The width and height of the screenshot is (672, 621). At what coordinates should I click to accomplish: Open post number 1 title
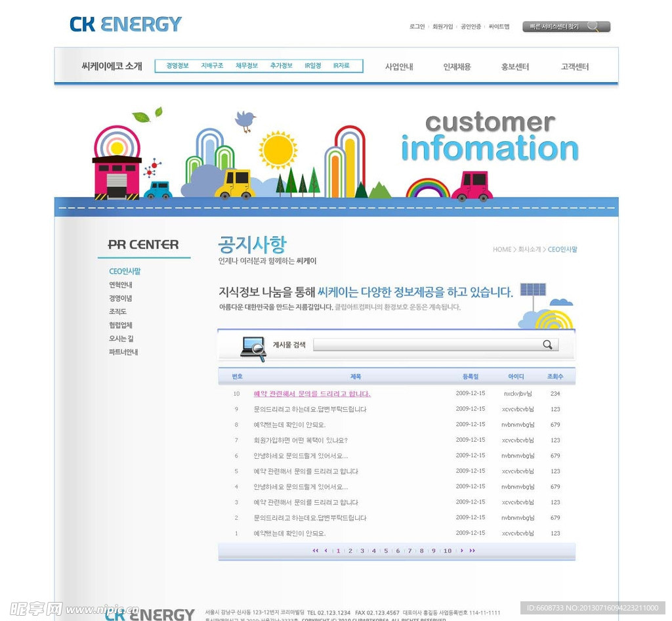[289, 534]
